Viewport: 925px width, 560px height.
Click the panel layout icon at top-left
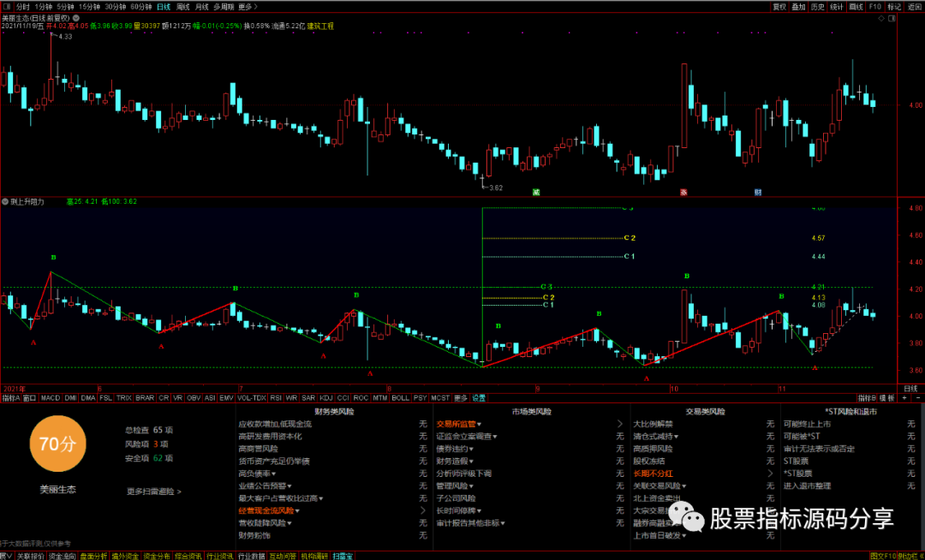click(7, 7)
